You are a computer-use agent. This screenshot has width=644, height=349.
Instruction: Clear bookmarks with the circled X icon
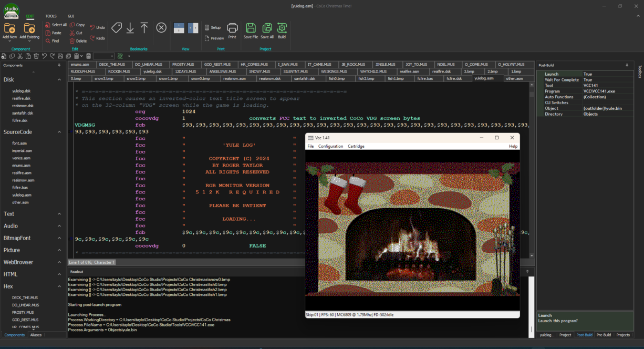(x=161, y=28)
